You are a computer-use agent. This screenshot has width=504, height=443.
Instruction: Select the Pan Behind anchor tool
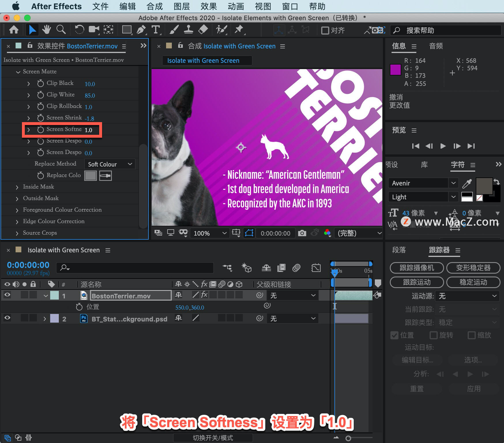tap(108, 30)
